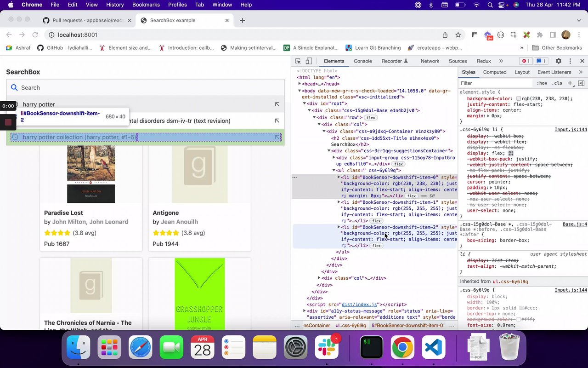Click the rgb(238, 238, 238) background color swatch
The image size is (588, 368).
click(519, 99)
